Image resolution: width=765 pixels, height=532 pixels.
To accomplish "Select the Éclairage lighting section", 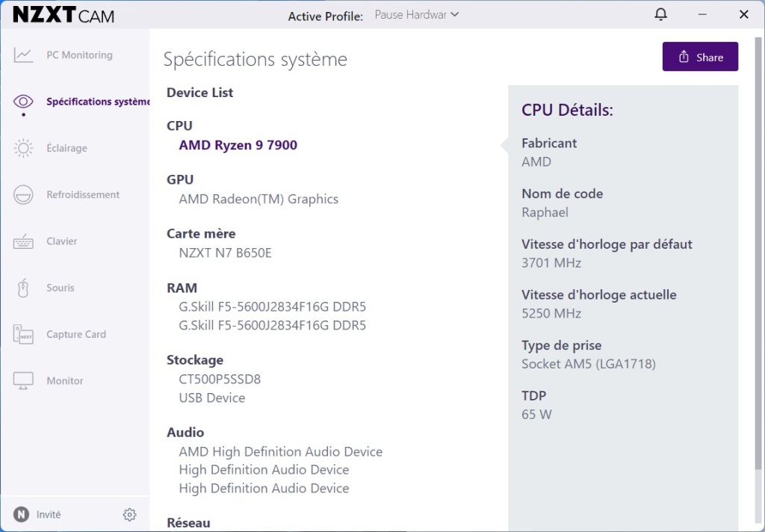I will click(67, 148).
